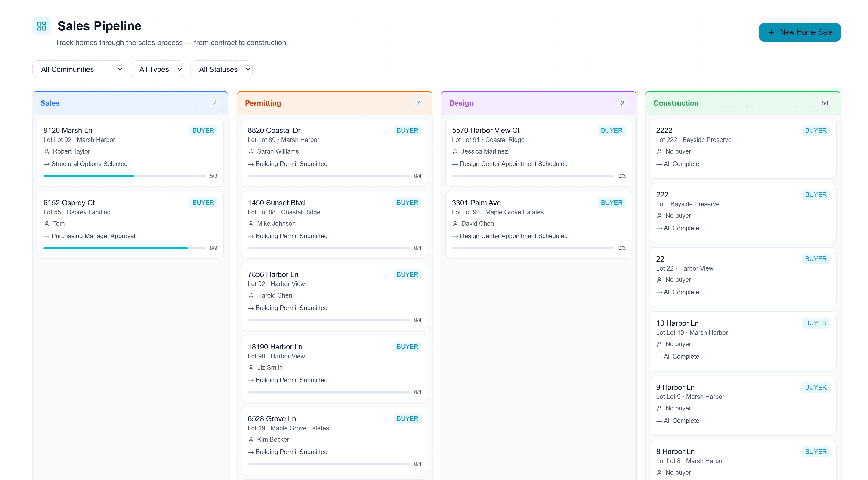Open the All Statuses filter dropdown
The height and width of the screenshot is (480, 868).
(221, 69)
